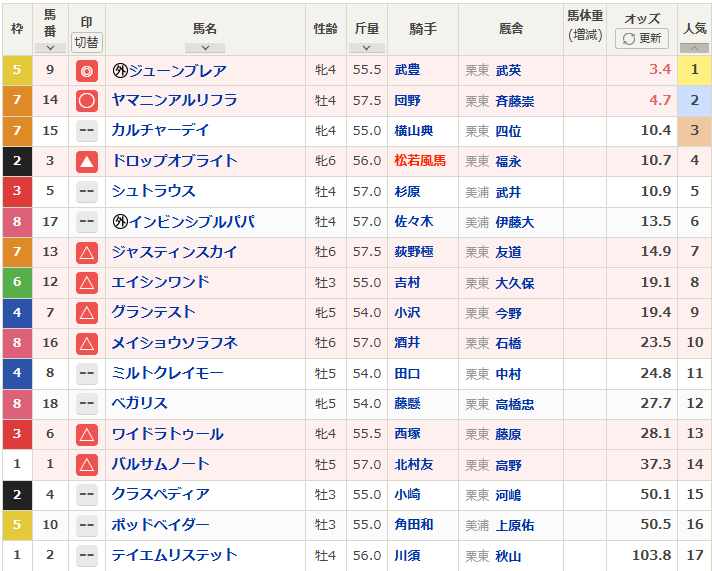
Task: Open jockey 武豊 profile
Action: coord(407,70)
